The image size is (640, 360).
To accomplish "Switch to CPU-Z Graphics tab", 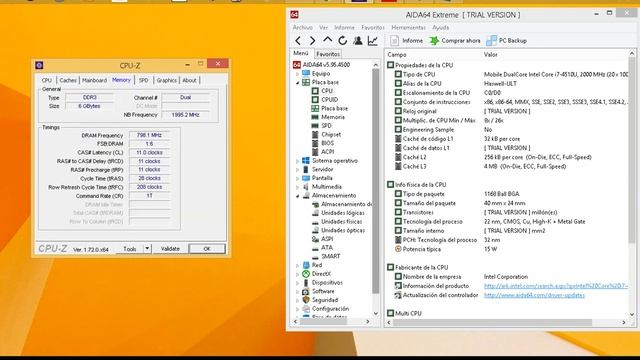I will 167,80.
